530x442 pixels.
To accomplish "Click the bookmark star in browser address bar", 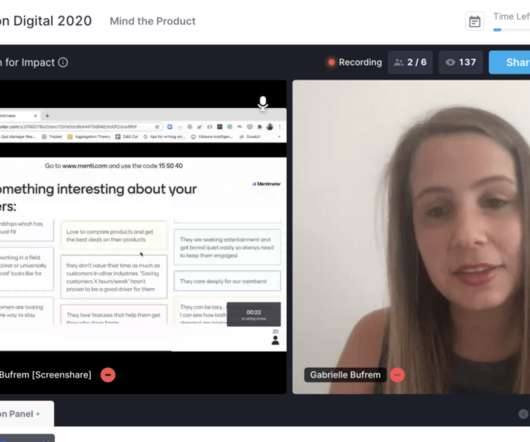I will 158,127.
